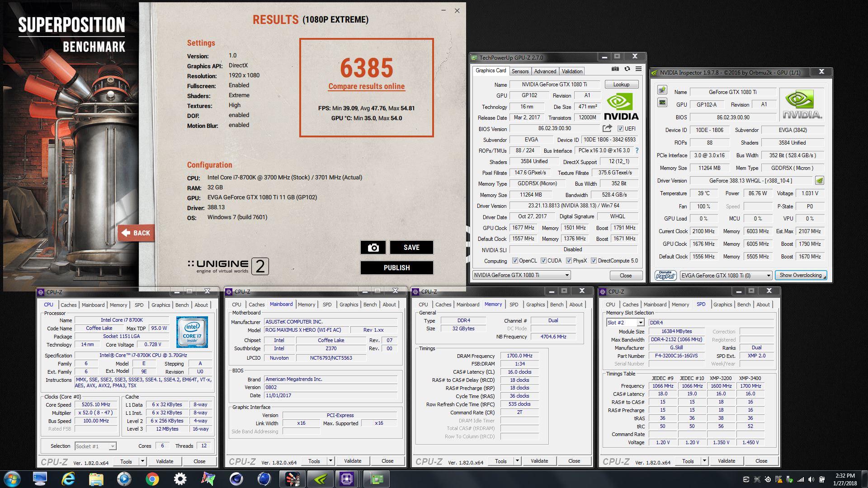Click the NVIDIA Inspector taskbar icon

pyautogui.click(x=320, y=479)
